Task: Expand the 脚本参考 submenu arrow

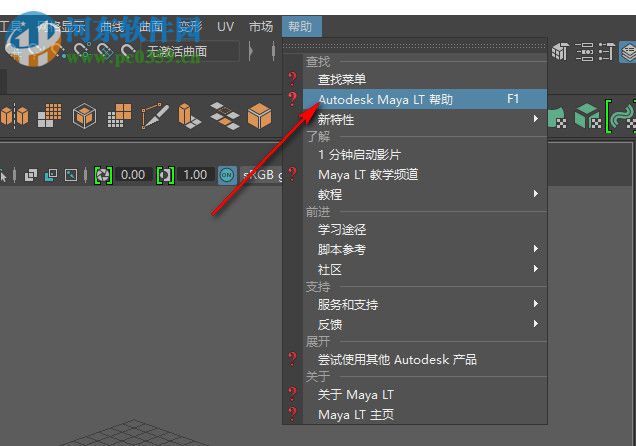Action: point(536,249)
